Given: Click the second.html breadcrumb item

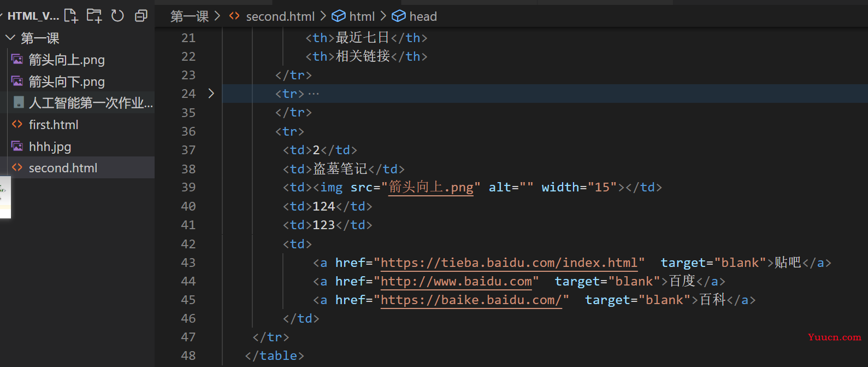Looking at the screenshot, I should (x=280, y=16).
